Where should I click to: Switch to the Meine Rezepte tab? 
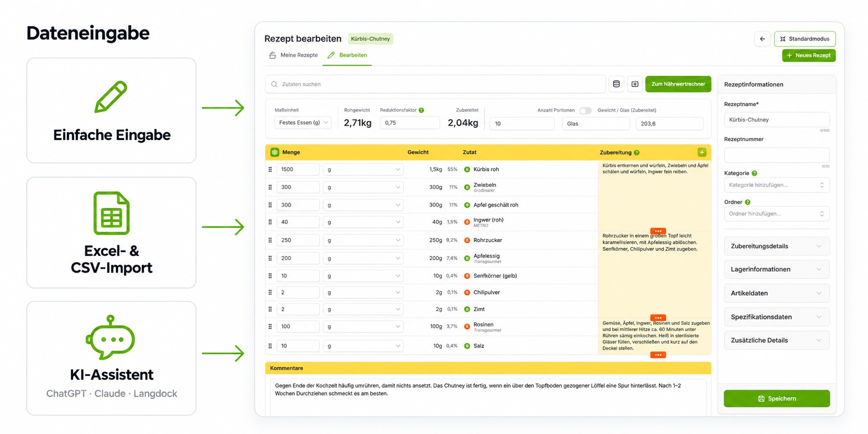[x=293, y=55]
